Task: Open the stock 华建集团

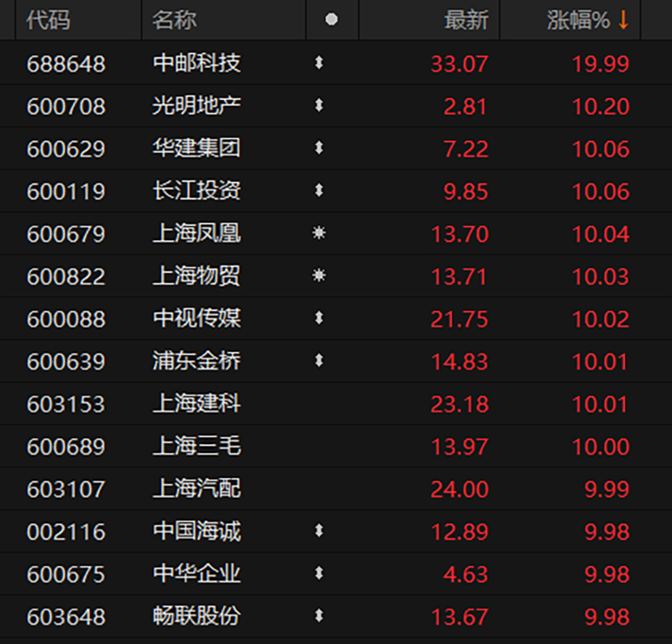Action: click(x=197, y=148)
